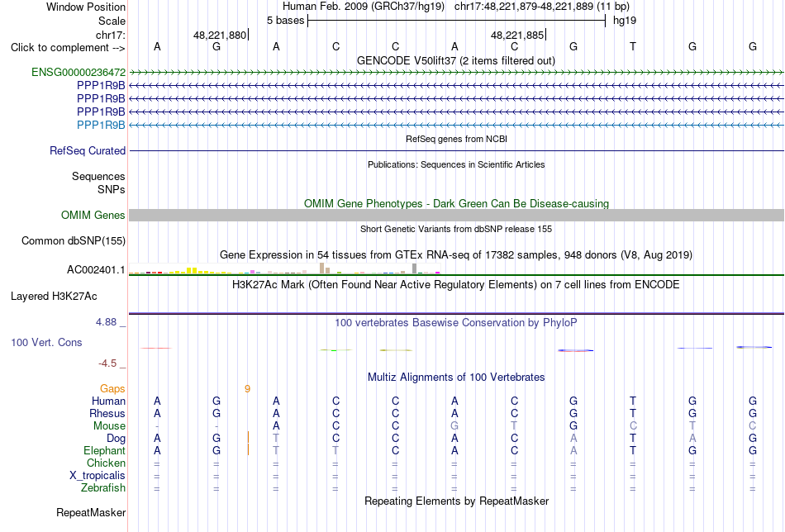This screenshot has width=785, height=532.
Task: Click the 48,221,885 coordinate marker
Action: (x=517, y=35)
